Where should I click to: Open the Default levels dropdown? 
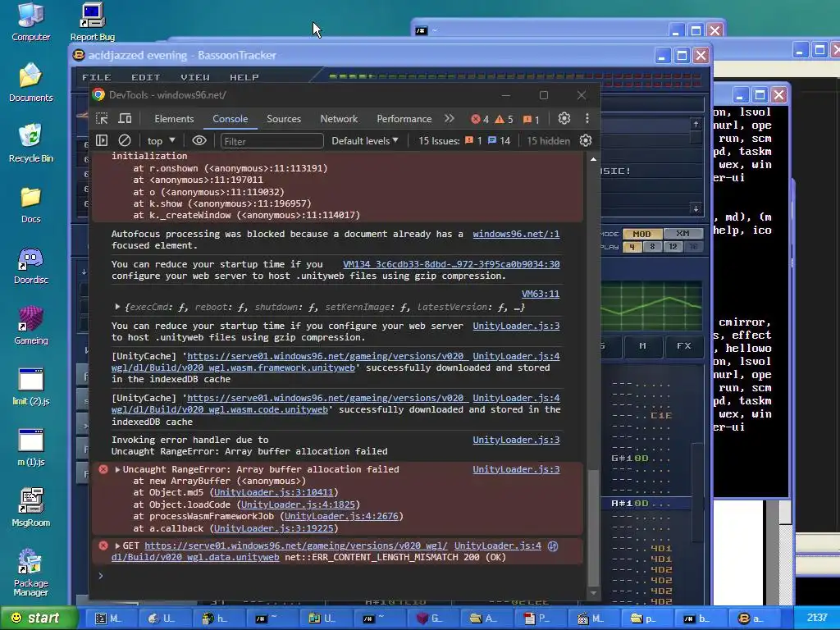[x=365, y=141]
